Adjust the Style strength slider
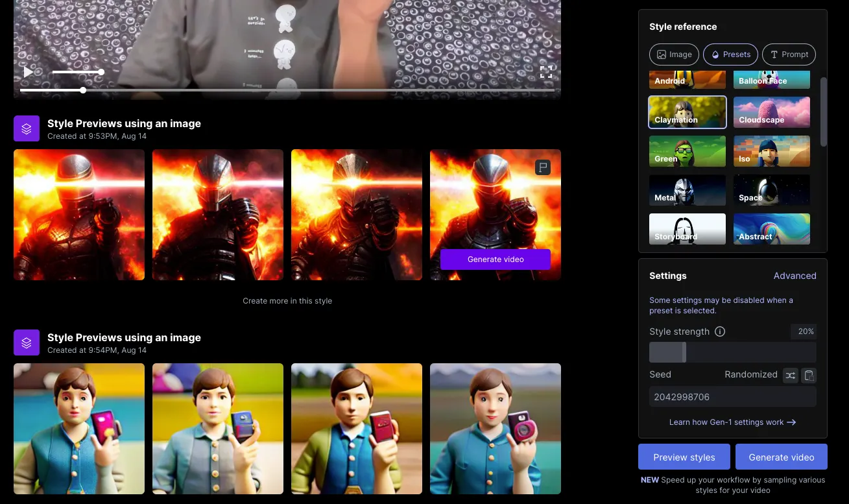The height and width of the screenshot is (504, 849). pyautogui.click(x=733, y=352)
